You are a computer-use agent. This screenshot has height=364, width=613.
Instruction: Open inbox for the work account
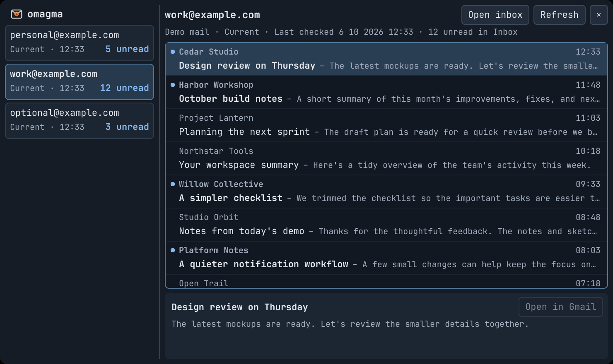[x=495, y=15]
